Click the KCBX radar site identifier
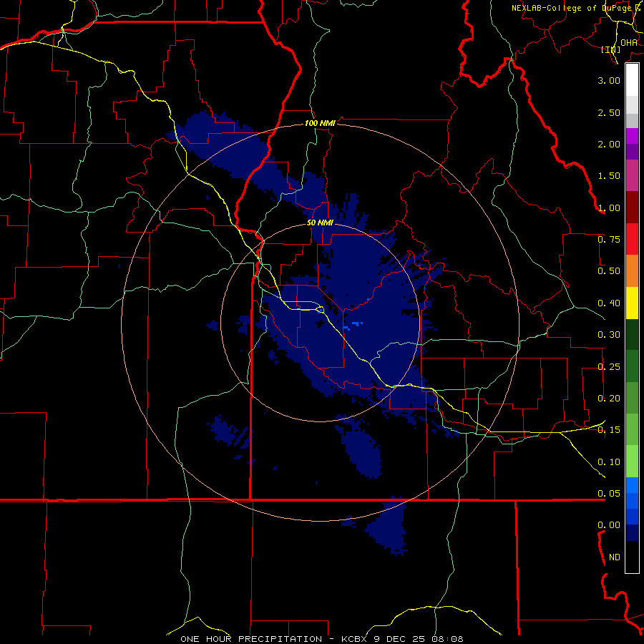644x644 pixels. coord(354,639)
